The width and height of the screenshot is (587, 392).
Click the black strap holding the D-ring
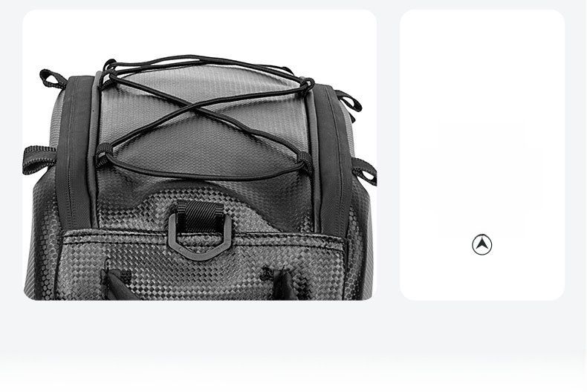[x=201, y=216]
